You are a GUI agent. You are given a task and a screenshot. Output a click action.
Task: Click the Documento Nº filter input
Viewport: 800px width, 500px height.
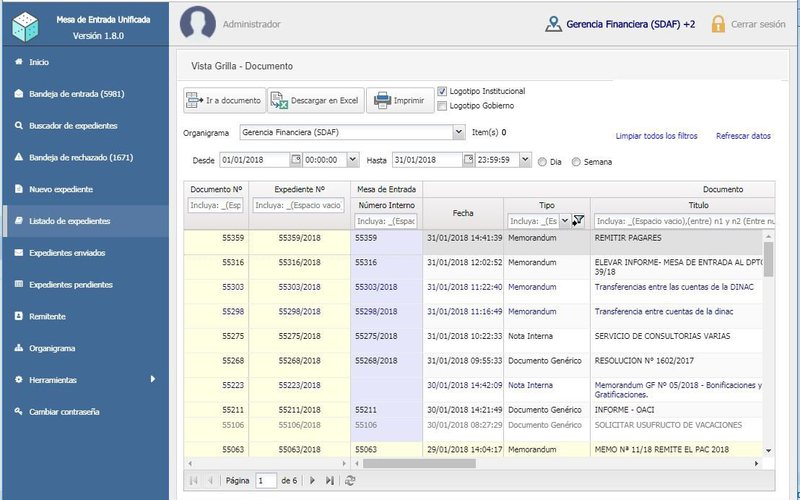click(x=216, y=206)
